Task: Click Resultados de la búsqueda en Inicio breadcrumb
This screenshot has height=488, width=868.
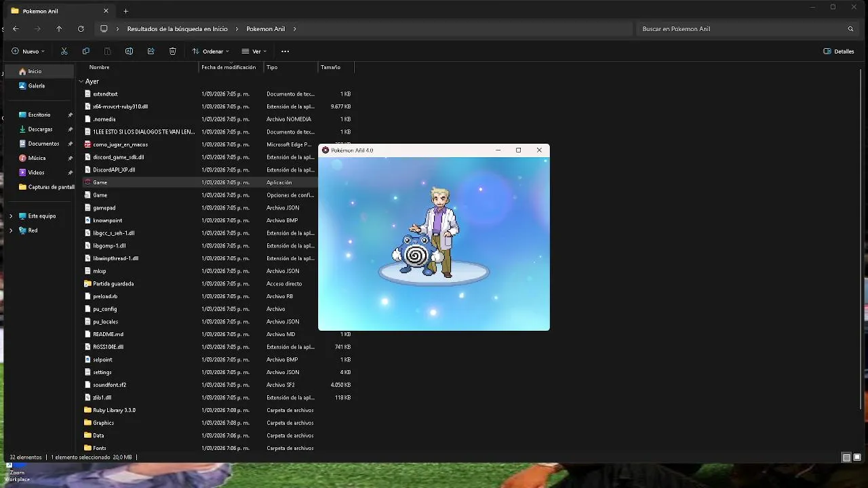Action: (178, 29)
